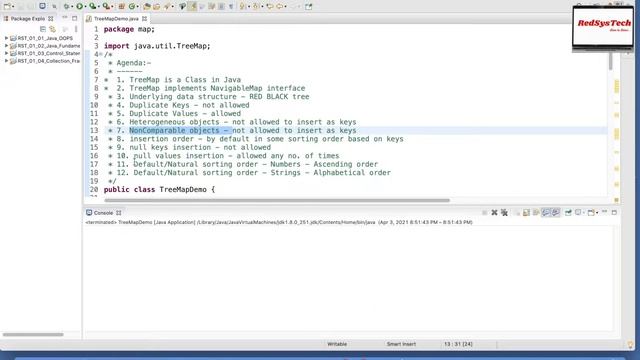The image size is (640, 360).
Task: Select the Package Explorer tab
Action: tap(28, 19)
